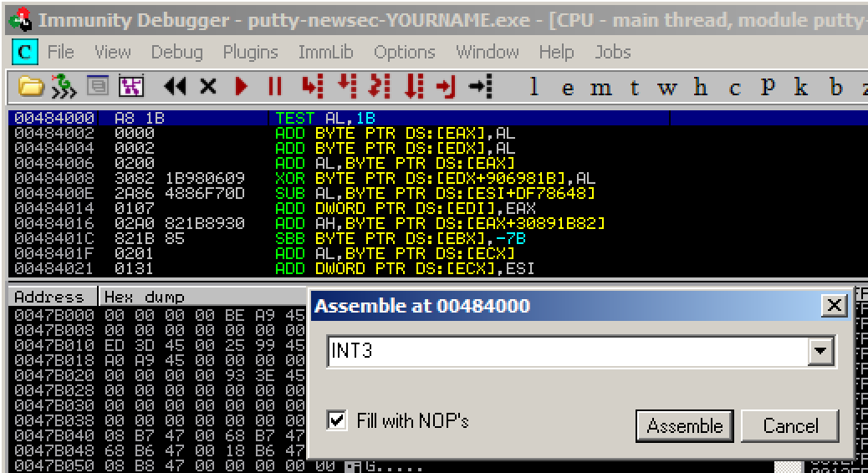Open Breakpoints window with 'b' button
This screenshot has width=868, height=473.
[836, 87]
